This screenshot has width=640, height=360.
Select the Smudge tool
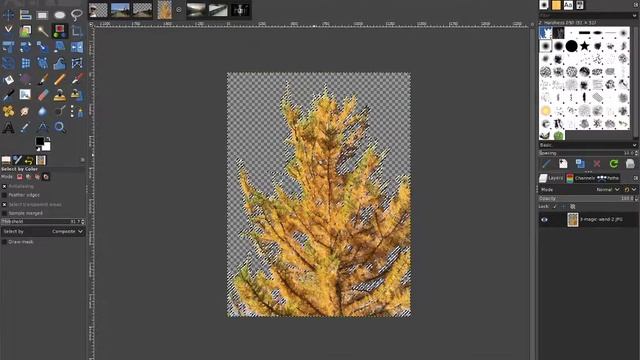(25, 111)
